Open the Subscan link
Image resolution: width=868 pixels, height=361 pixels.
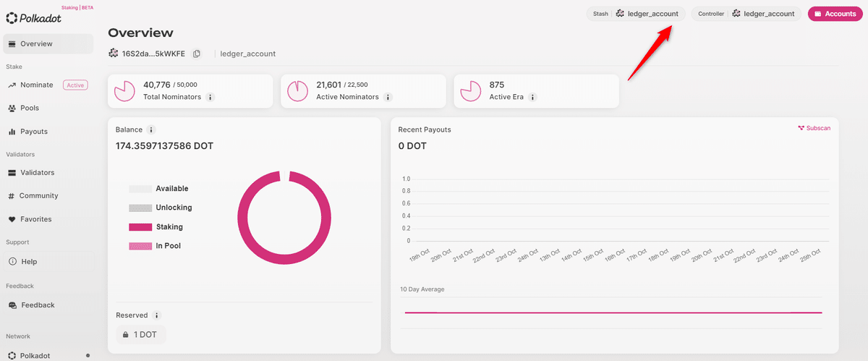(x=814, y=128)
